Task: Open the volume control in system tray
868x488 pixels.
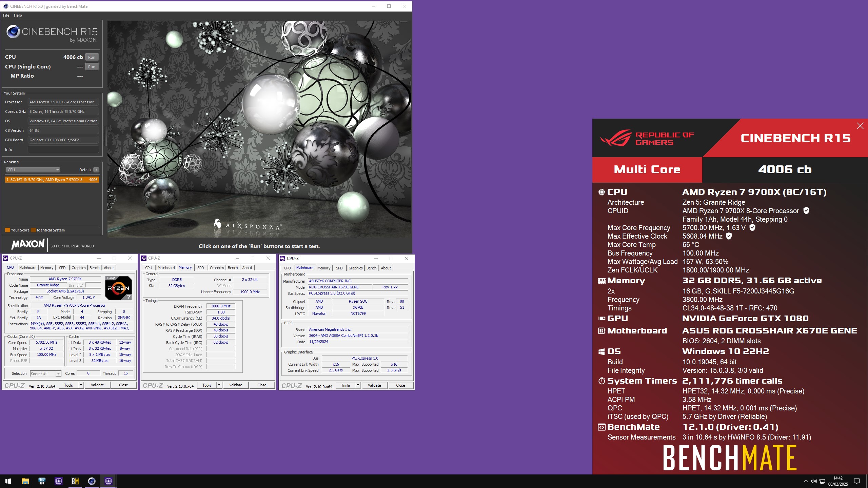Action: [x=814, y=481]
